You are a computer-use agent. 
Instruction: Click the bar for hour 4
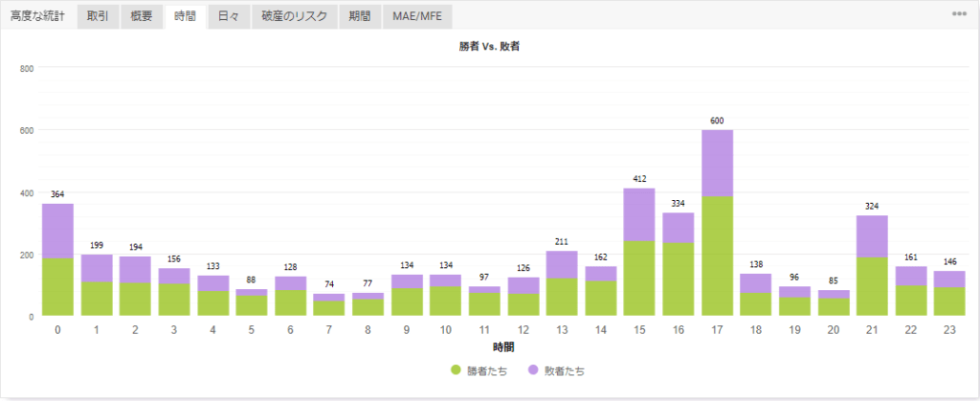click(x=213, y=296)
